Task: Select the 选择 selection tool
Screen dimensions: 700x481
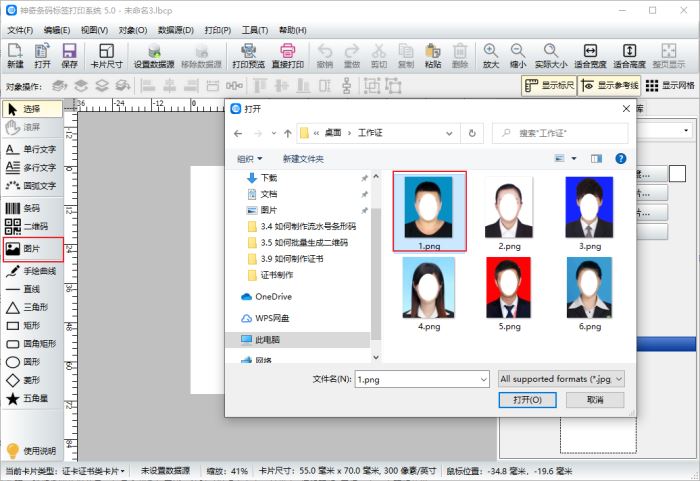Action: (x=32, y=109)
